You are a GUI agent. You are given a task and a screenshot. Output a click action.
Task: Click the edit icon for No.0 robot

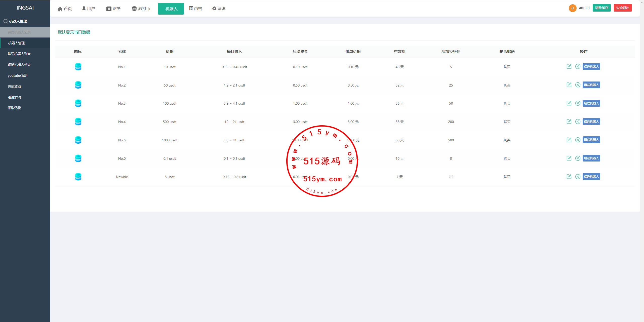(x=569, y=158)
